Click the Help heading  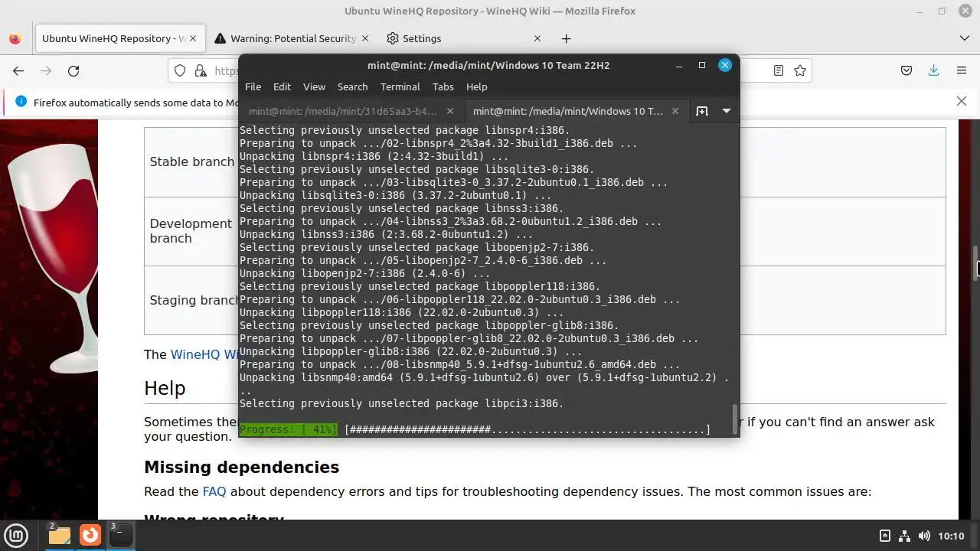point(165,388)
